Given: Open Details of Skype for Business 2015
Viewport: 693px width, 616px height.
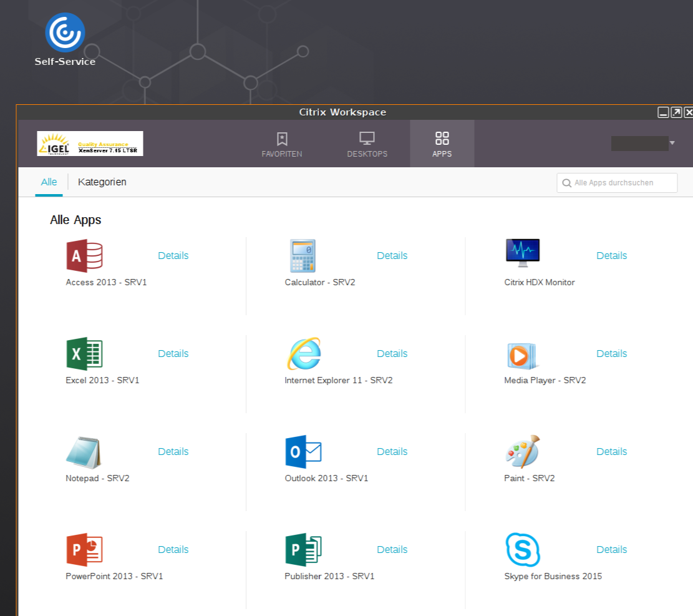Looking at the screenshot, I should (x=611, y=549).
